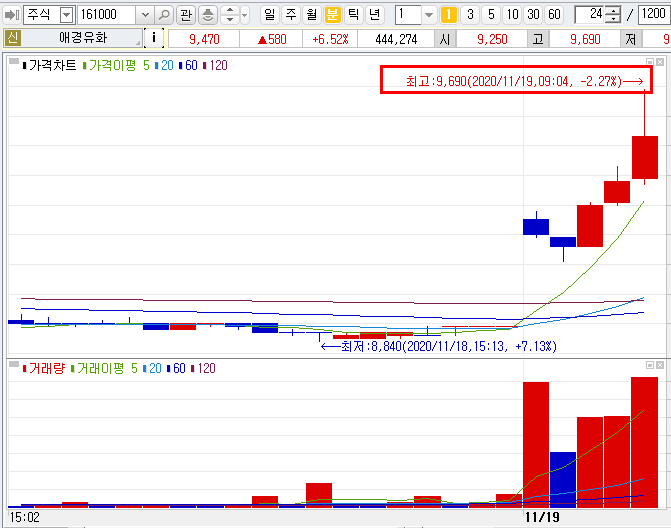Open the magnifier stock search
This screenshot has height=528, width=671.
pos(164,15)
